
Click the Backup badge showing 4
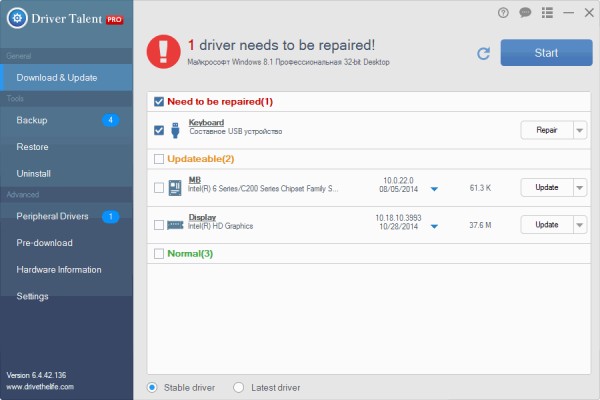110,120
